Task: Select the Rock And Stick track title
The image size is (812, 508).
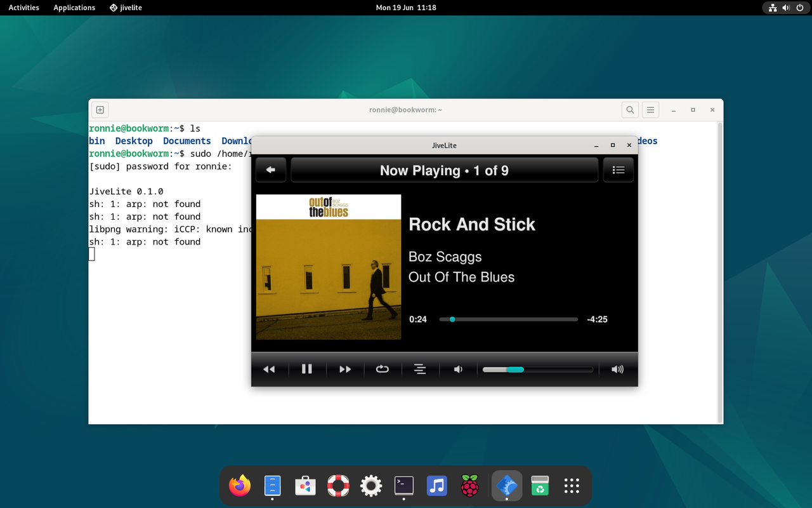Action: point(472,224)
